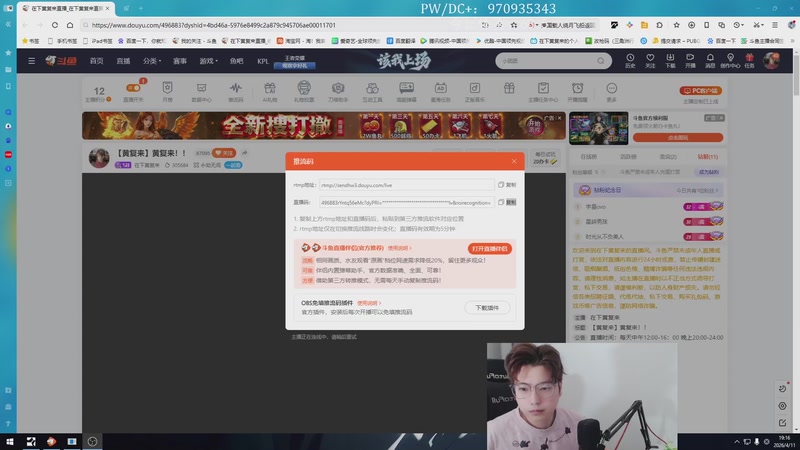Open 直播 in the navigation bar
Screen dimensions: 800x450
click(x=123, y=61)
